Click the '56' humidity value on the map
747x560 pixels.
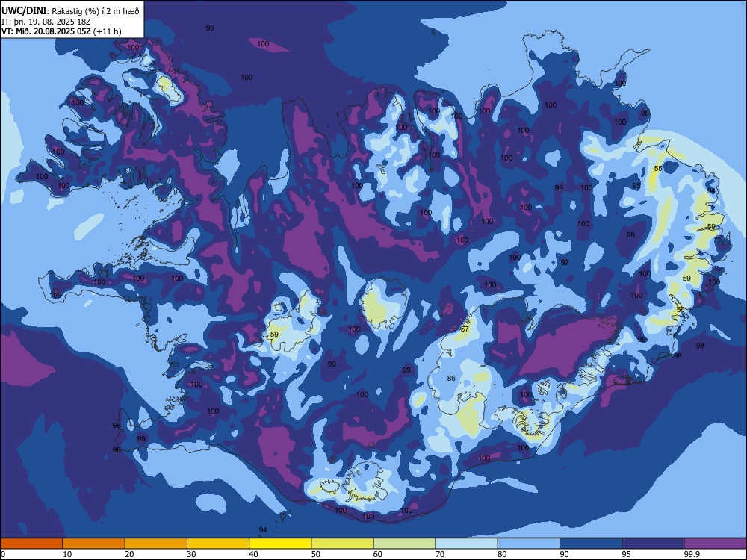coord(681,310)
